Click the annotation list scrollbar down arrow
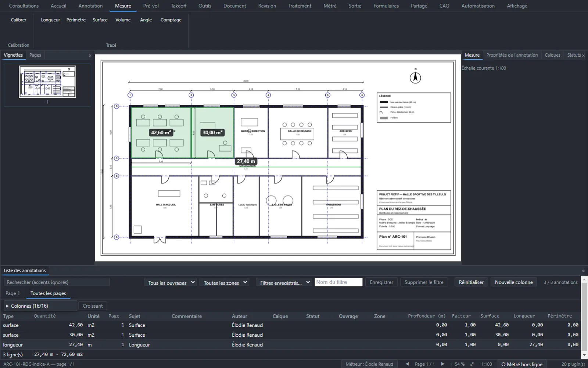Screen dimensions: 588x368 pos(584,355)
